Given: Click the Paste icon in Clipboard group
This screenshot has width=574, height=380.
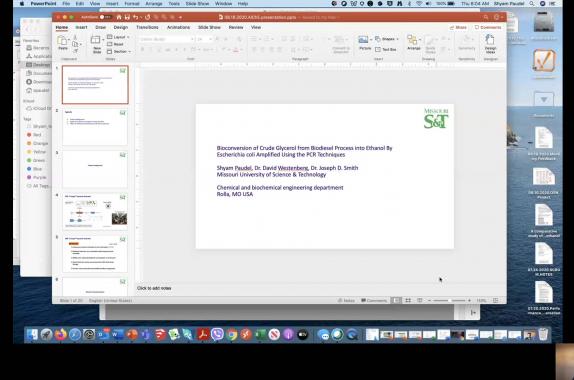Looking at the screenshot, I should (63, 42).
